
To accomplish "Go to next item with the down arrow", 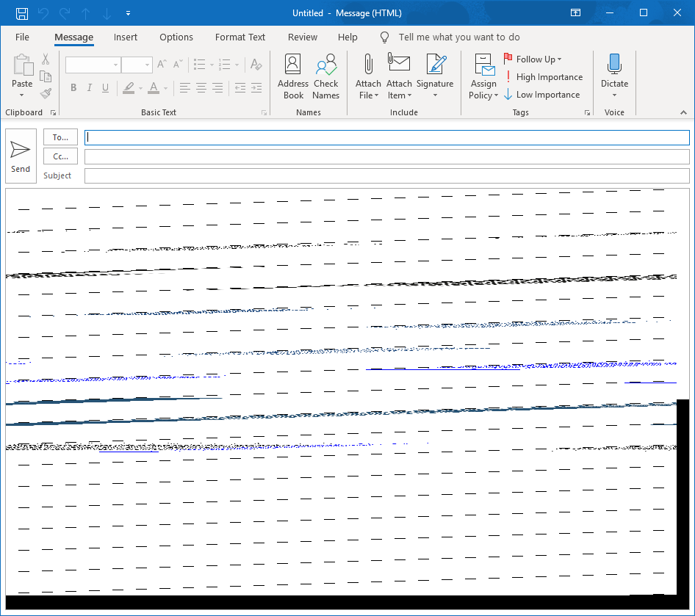I will point(107,13).
